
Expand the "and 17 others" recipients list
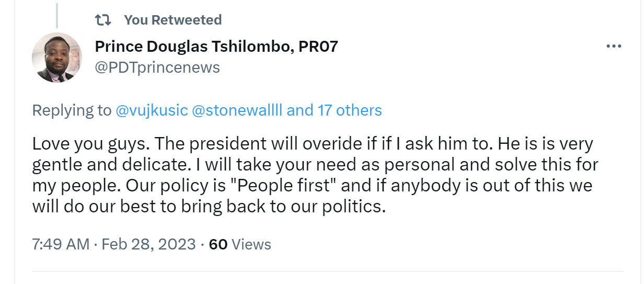click(x=335, y=110)
